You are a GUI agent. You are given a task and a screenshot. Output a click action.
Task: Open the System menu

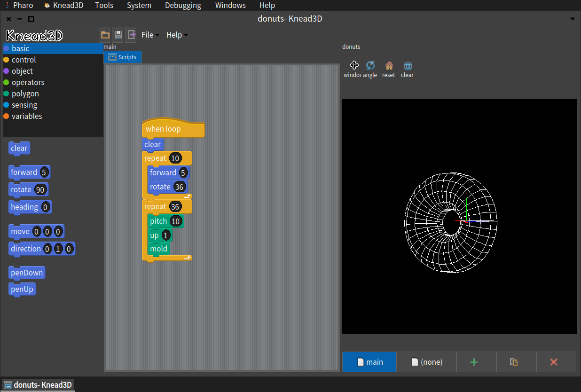click(139, 5)
